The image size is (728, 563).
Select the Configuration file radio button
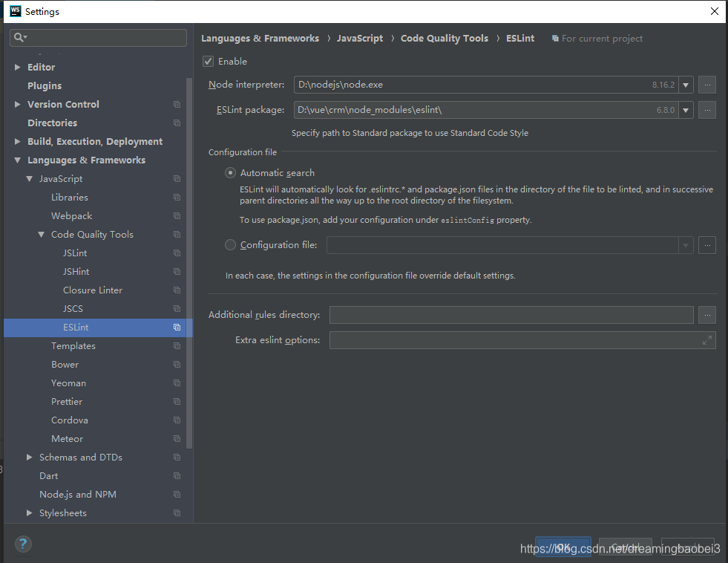click(x=230, y=245)
